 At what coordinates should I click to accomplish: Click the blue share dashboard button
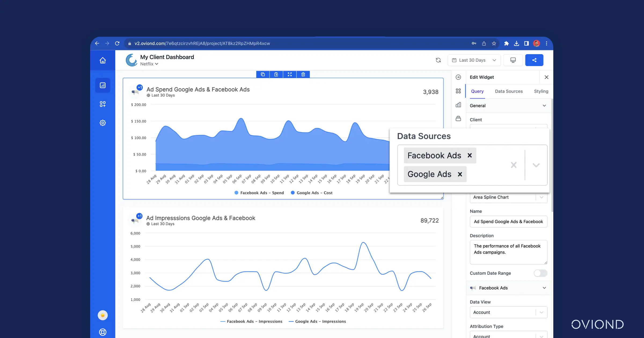[x=534, y=60]
